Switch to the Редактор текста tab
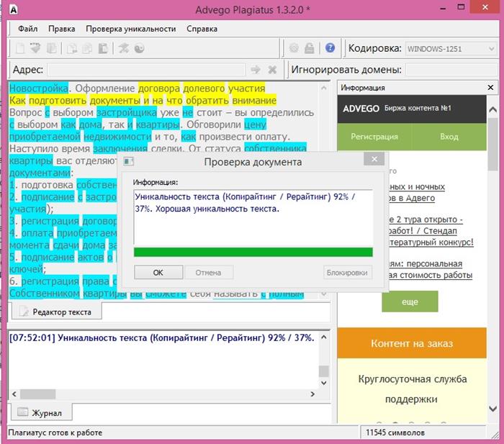The image size is (504, 444). [x=57, y=312]
